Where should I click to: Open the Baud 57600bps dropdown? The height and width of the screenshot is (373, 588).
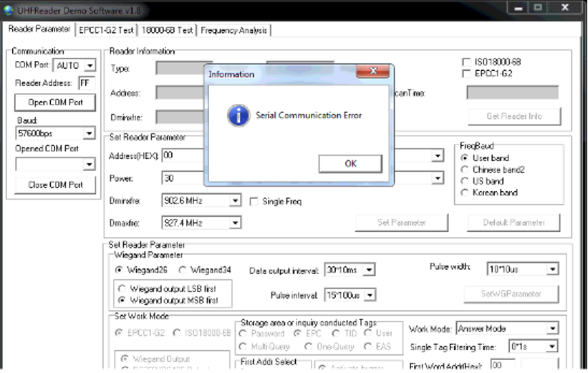click(x=89, y=133)
